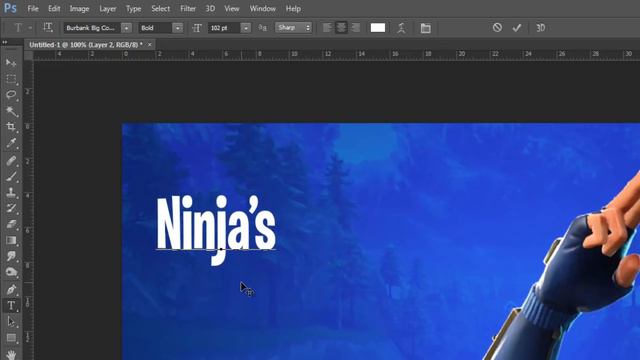Left align the text
The width and height of the screenshot is (640, 360).
point(327,28)
